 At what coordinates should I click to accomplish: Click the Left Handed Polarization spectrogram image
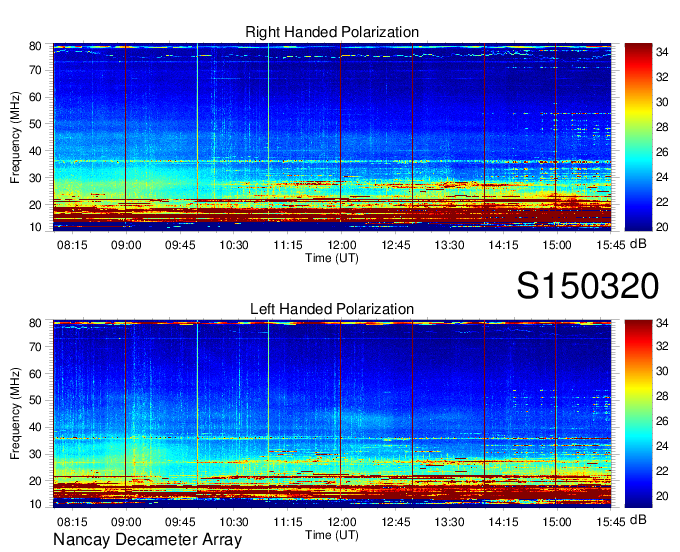pyautogui.click(x=332, y=414)
